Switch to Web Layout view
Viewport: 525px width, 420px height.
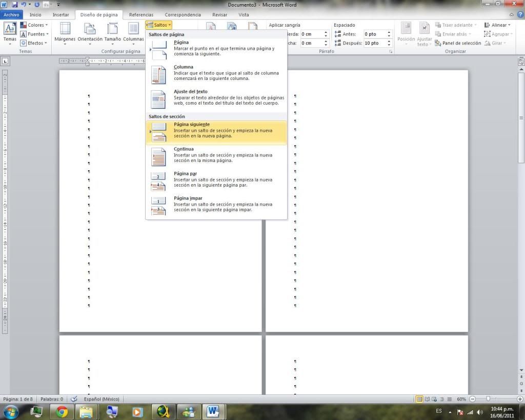click(x=435, y=399)
